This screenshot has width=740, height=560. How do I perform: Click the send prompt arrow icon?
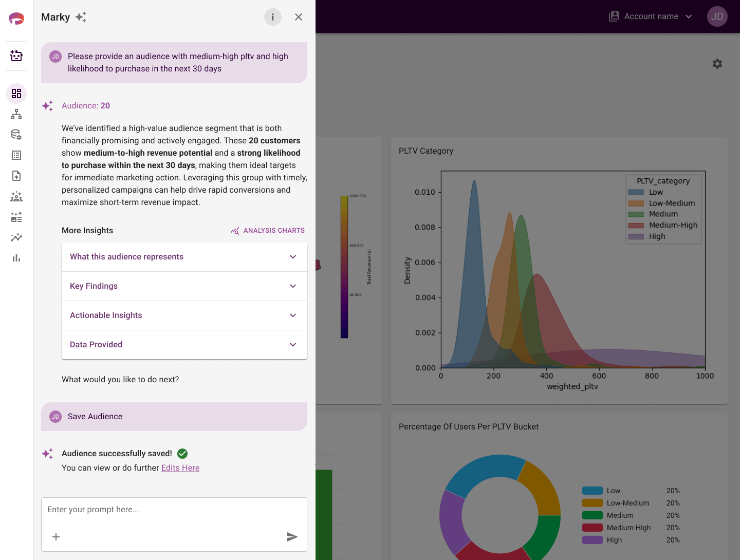click(292, 537)
